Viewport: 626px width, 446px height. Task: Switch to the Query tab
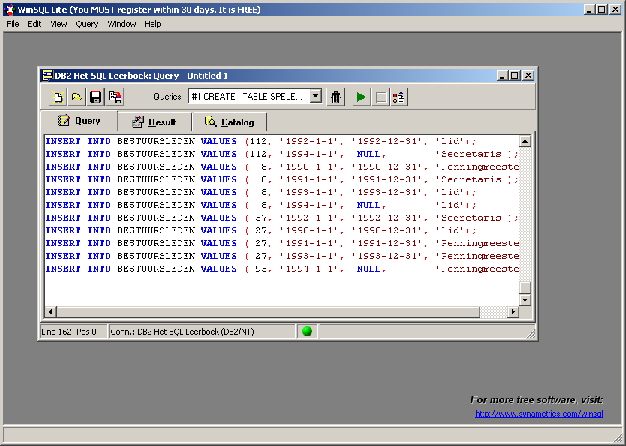tap(79, 121)
